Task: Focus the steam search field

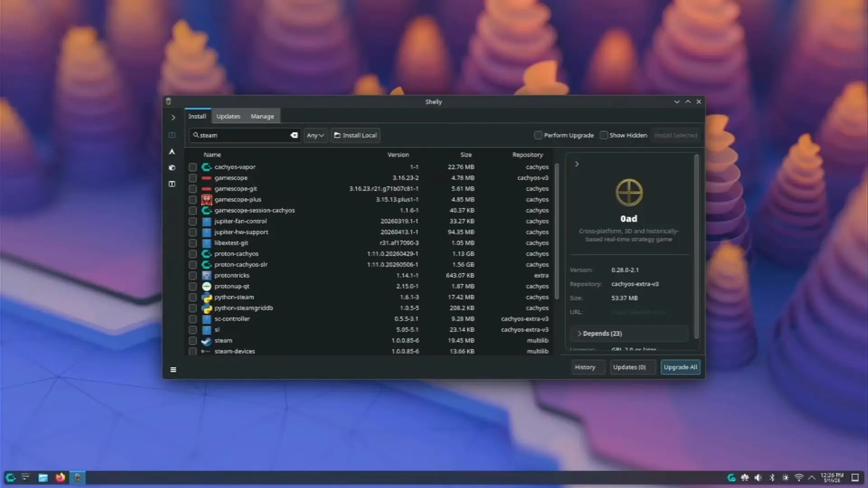Action: click(x=246, y=135)
